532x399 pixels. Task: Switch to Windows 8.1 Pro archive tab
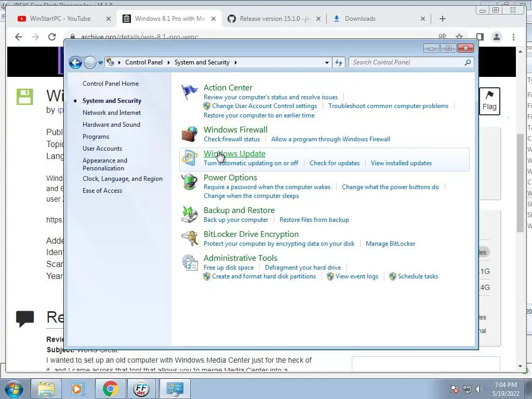[170, 19]
